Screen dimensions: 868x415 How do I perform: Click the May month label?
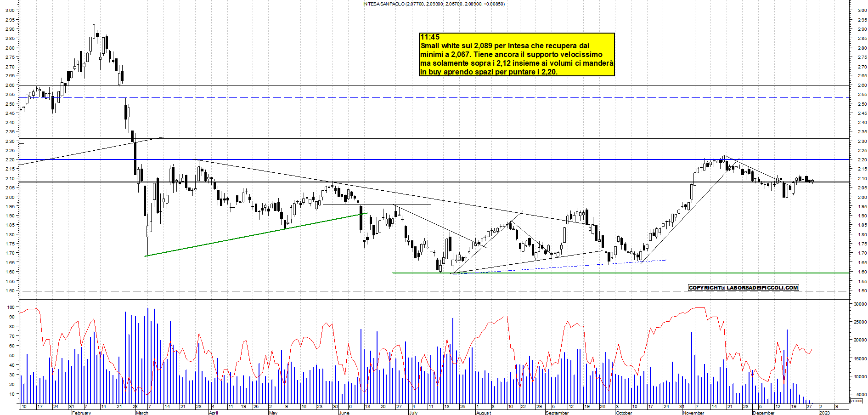273,413
